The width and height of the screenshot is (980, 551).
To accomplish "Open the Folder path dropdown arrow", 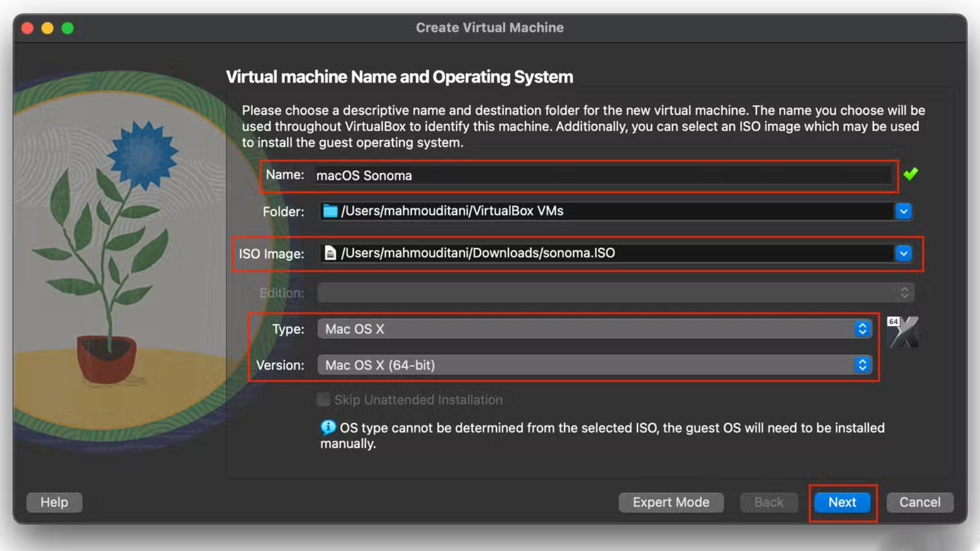I will 903,211.
